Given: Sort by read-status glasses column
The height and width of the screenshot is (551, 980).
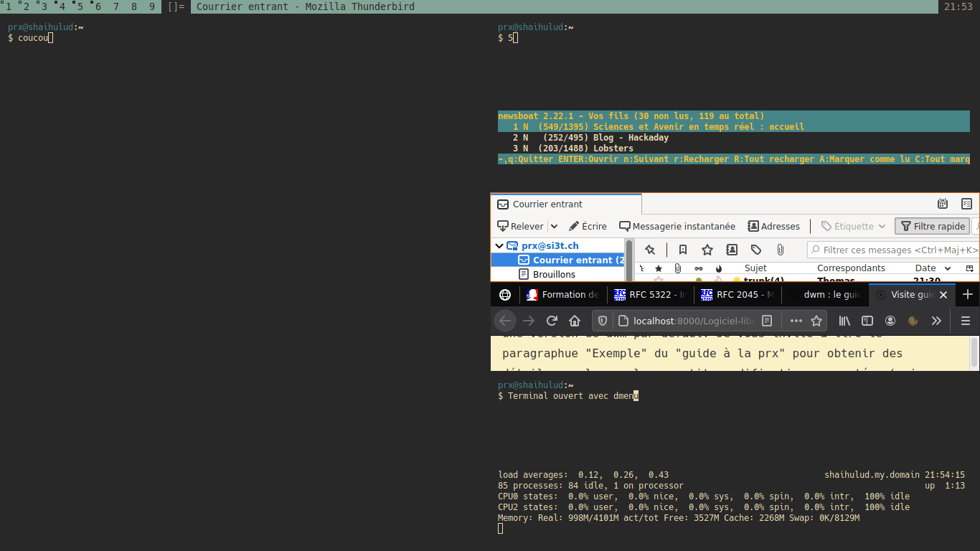Looking at the screenshot, I should coord(699,268).
